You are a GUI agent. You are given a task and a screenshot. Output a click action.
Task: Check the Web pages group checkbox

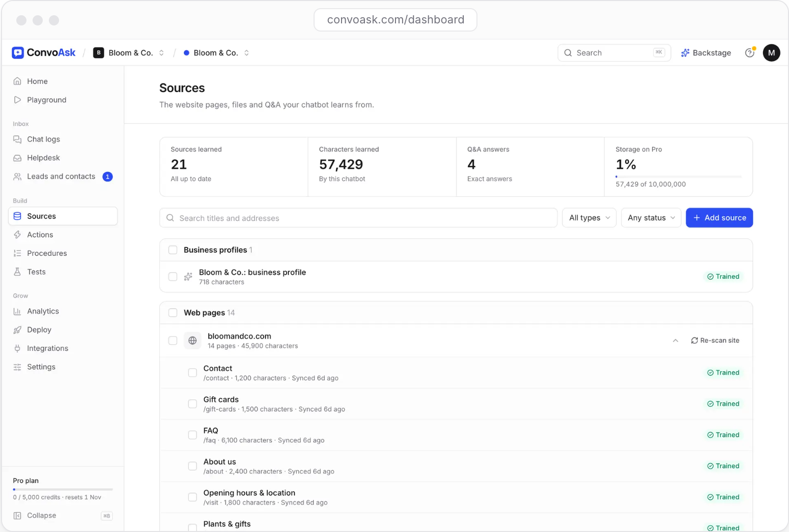tap(173, 313)
